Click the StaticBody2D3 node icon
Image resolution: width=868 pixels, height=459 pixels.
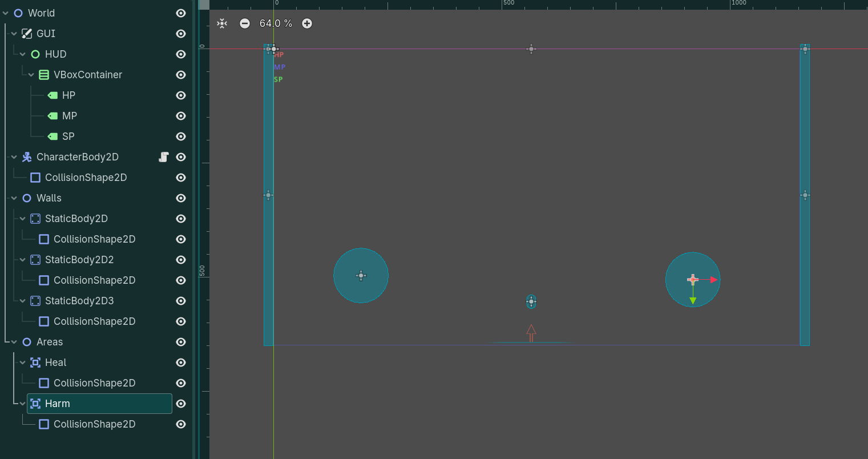click(35, 301)
